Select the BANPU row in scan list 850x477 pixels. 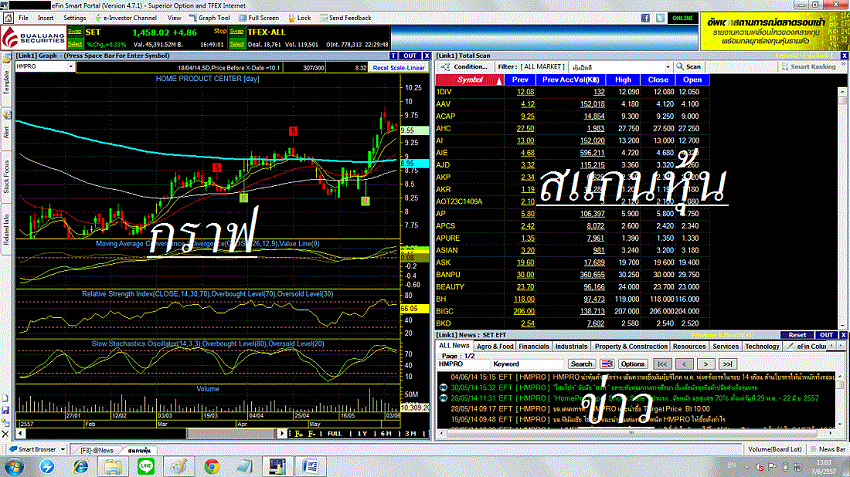click(572, 275)
